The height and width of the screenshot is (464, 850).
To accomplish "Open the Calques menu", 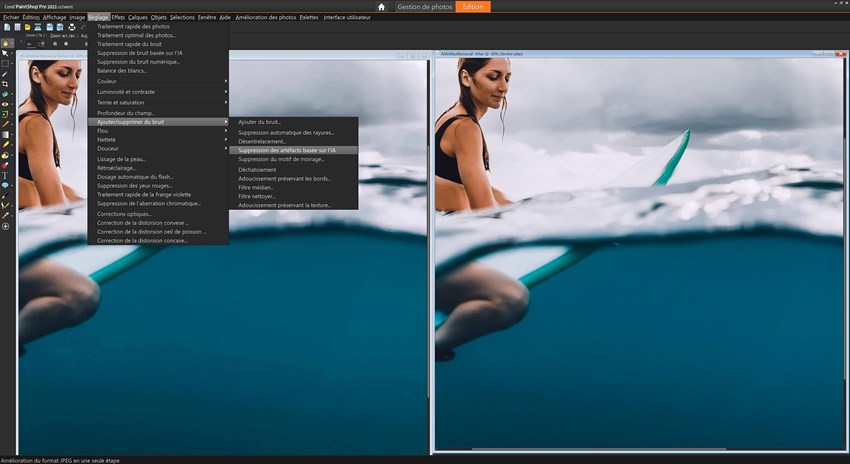I will [137, 17].
